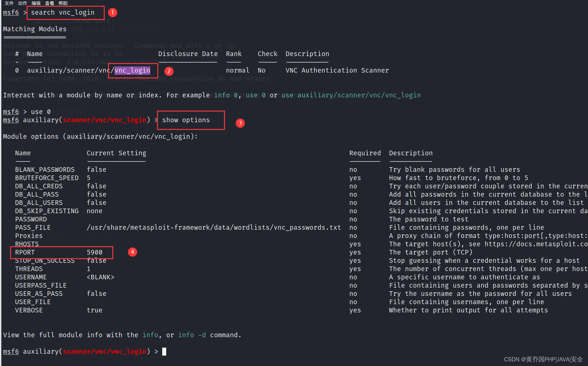Click 'VNC Authentication Scanner' description
The image size is (588, 366).
click(337, 70)
